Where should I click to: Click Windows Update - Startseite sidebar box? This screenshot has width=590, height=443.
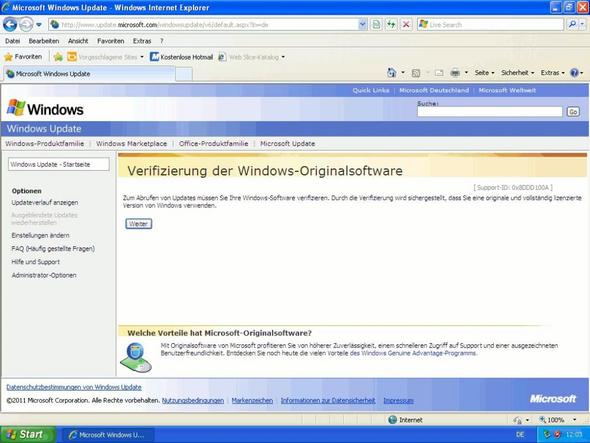tap(59, 164)
